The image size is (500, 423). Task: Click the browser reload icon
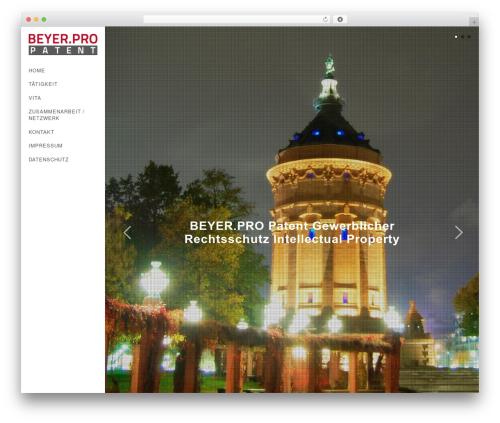tap(325, 20)
